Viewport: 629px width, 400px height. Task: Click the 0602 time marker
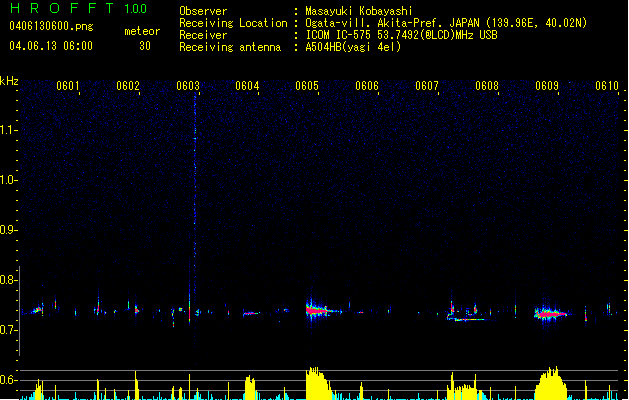pos(128,86)
